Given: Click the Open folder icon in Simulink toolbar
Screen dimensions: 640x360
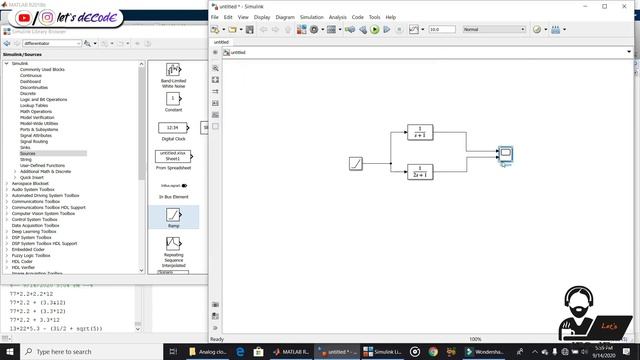Looking at the screenshot, I should click(x=232, y=29).
